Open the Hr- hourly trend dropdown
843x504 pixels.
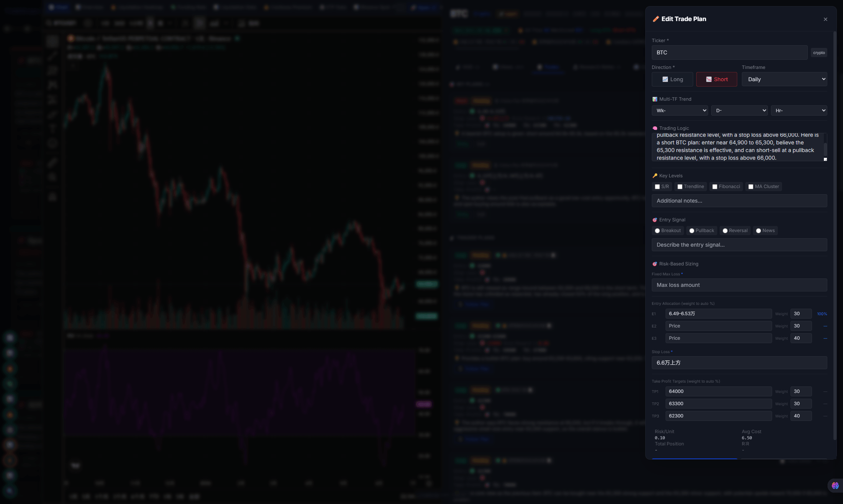799,110
